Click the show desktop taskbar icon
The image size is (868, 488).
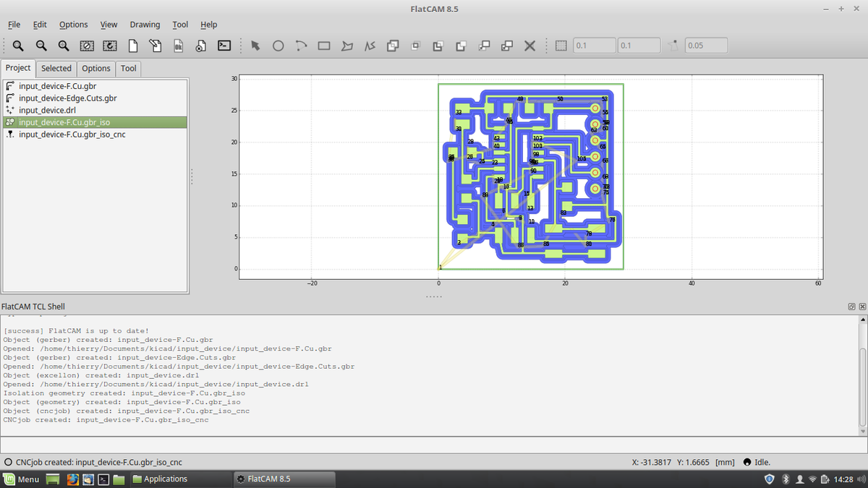pyautogui.click(x=52, y=479)
